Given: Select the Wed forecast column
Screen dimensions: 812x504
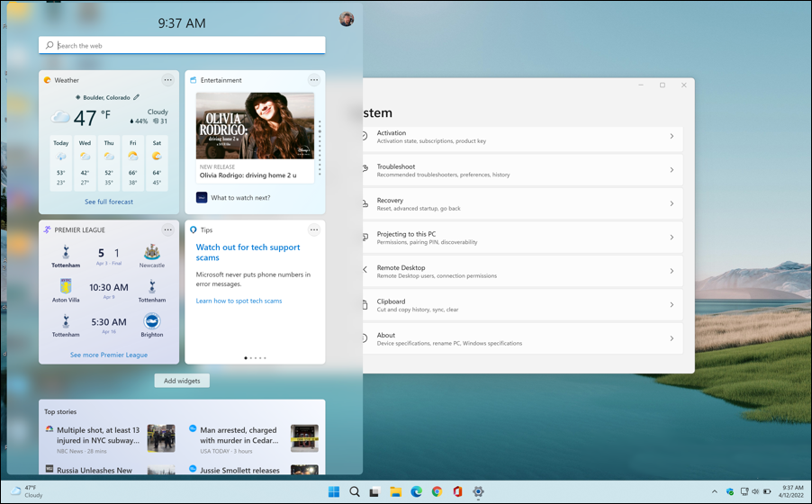Looking at the screenshot, I should click(85, 163).
